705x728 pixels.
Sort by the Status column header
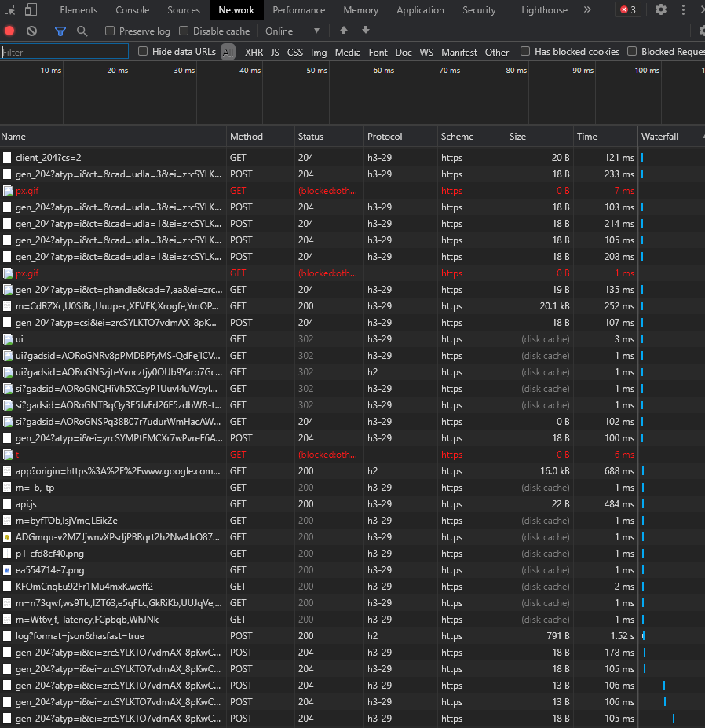(x=329, y=137)
